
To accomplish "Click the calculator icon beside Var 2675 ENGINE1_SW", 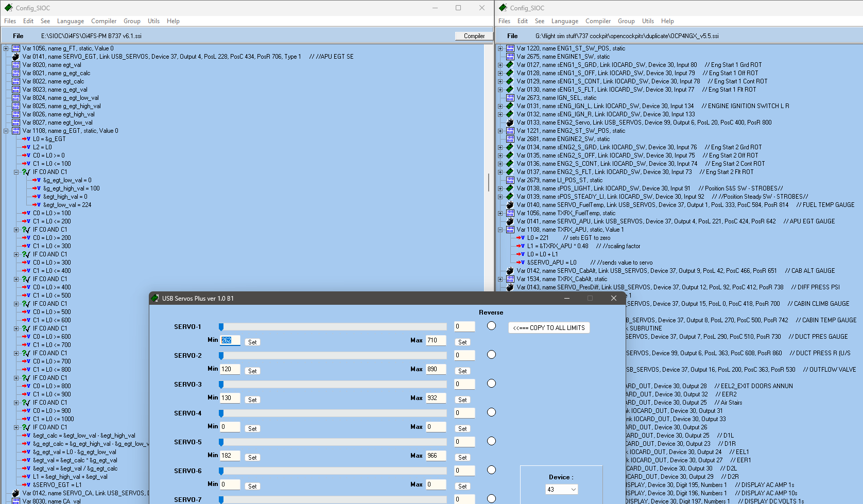I will point(510,57).
